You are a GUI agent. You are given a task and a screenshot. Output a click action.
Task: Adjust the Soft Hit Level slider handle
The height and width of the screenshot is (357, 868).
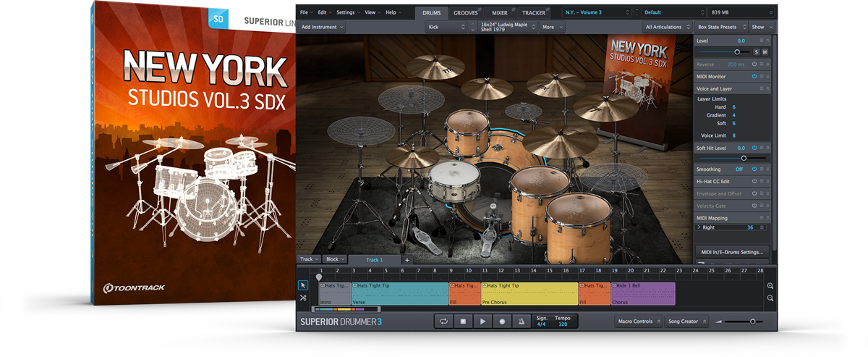click(x=743, y=158)
